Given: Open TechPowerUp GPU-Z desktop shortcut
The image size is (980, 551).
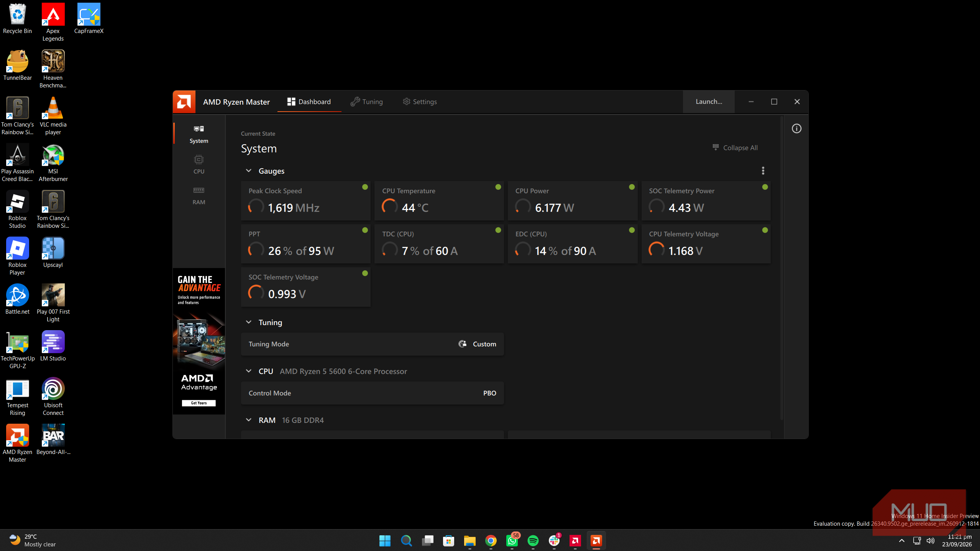Looking at the screenshot, I should coord(17,349).
